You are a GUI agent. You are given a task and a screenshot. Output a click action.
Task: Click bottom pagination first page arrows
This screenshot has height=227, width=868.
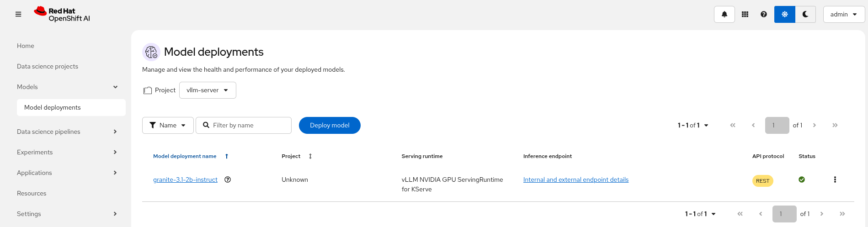(x=740, y=214)
